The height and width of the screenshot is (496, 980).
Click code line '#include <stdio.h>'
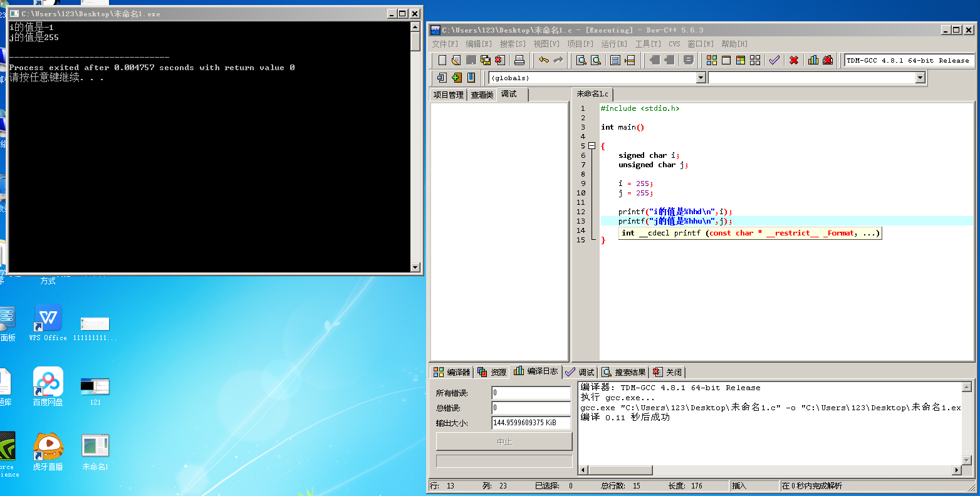tap(640, 108)
